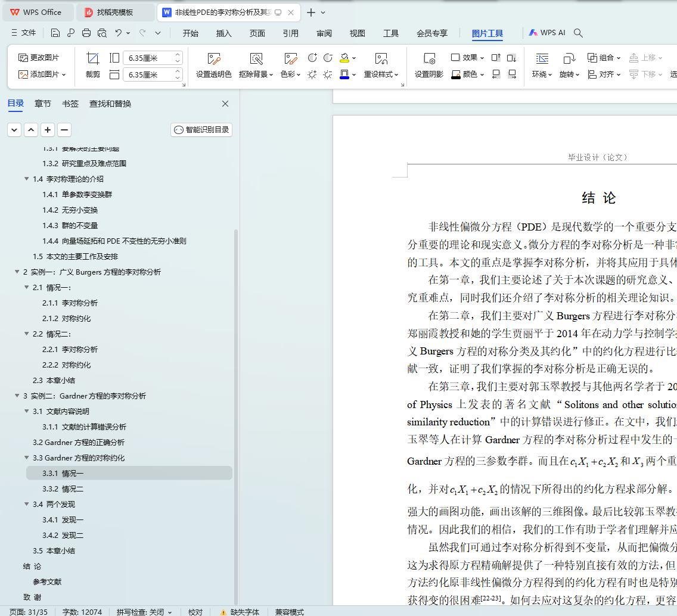Click the promote heading level (up chevron) button
The width and height of the screenshot is (677, 616).
coord(31,130)
